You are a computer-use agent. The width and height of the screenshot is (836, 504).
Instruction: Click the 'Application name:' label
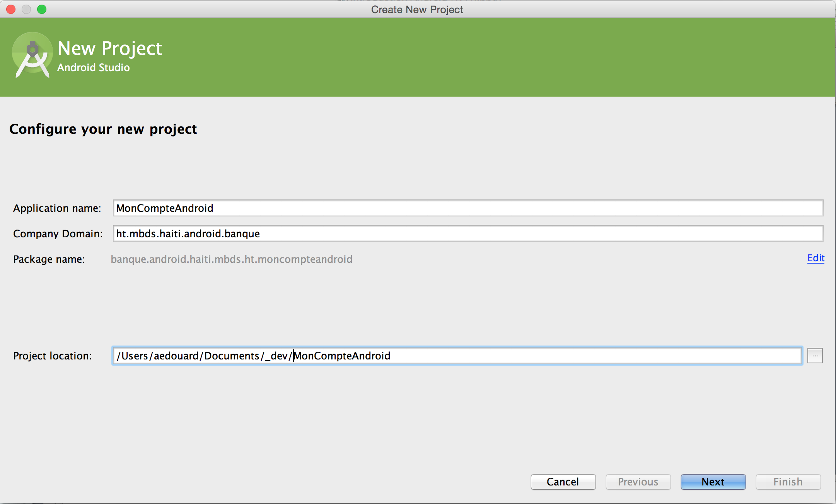pyautogui.click(x=57, y=208)
